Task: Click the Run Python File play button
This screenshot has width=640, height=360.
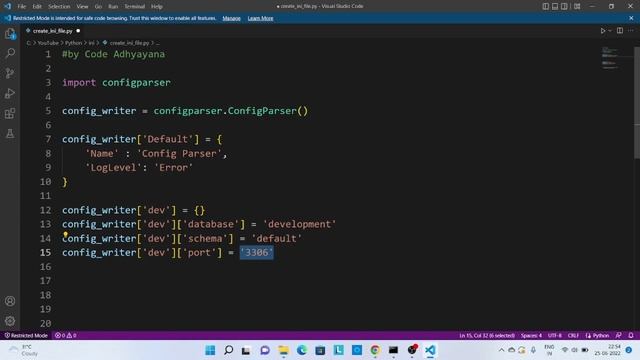Action: pyautogui.click(x=603, y=31)
